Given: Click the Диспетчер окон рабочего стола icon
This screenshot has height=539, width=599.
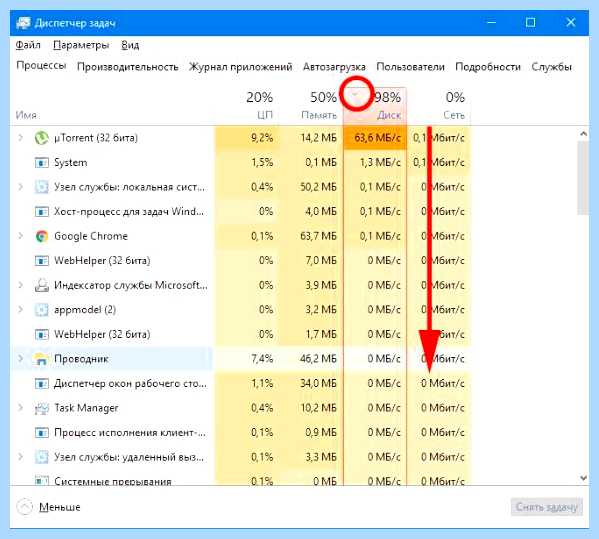Looking at the screenshot, I should coord(41,384).
